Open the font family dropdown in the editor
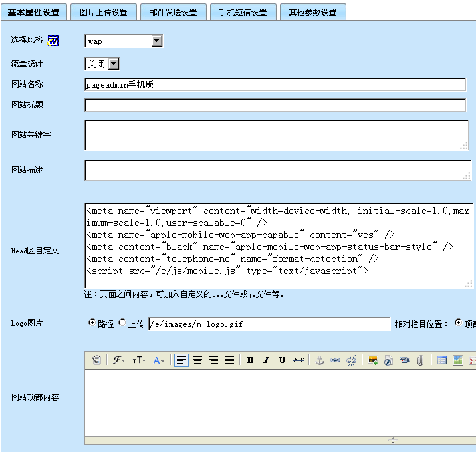This screenshot has height=452, width=476. coord(120,360)
